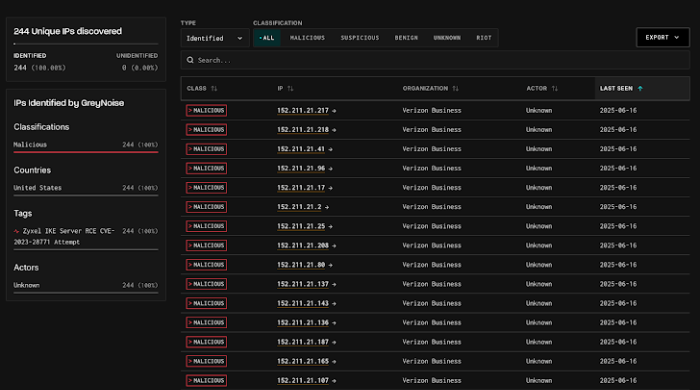The width and height of the screenshot is (700, 390).
Task: Sort by Class column arrows icon
Action: click(x=214, y=88)
